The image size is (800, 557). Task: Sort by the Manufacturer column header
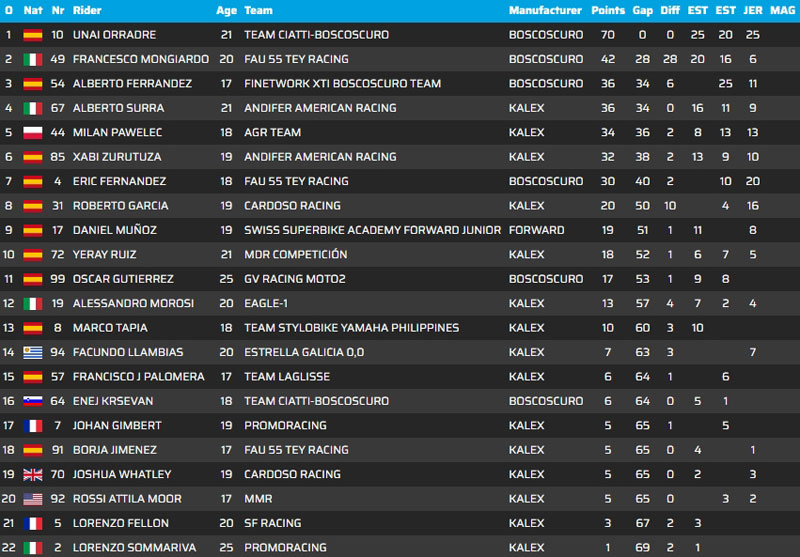tap(545, 11)
